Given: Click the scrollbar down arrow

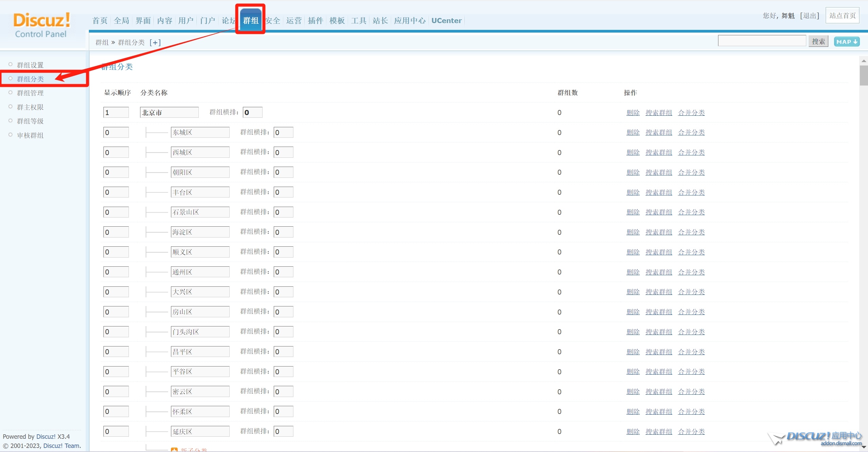Looking at the screenshot, I should coord(864,447).
